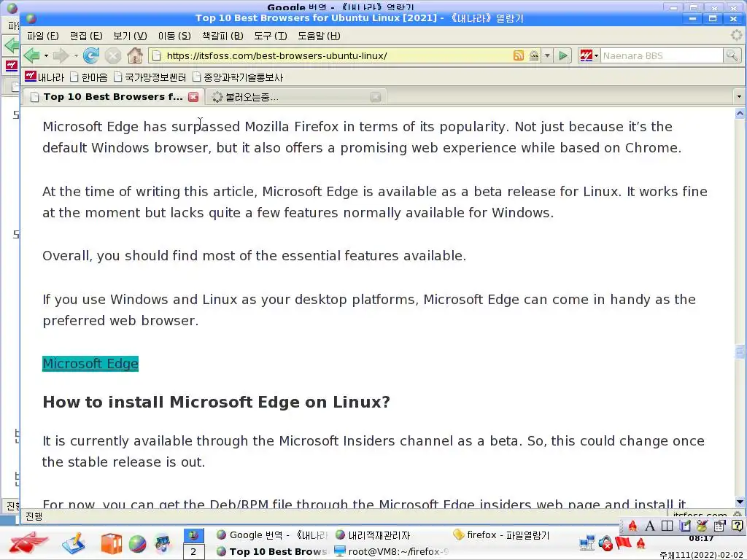Launch the notepad pencil dock icon
Viewport: 747px width, 560px height.
click(74, 543)
